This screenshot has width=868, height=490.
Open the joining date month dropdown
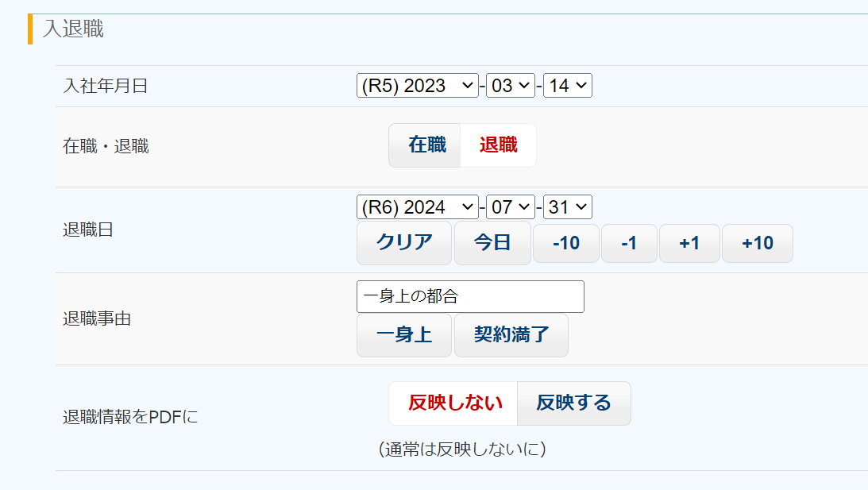coord(510,86)
